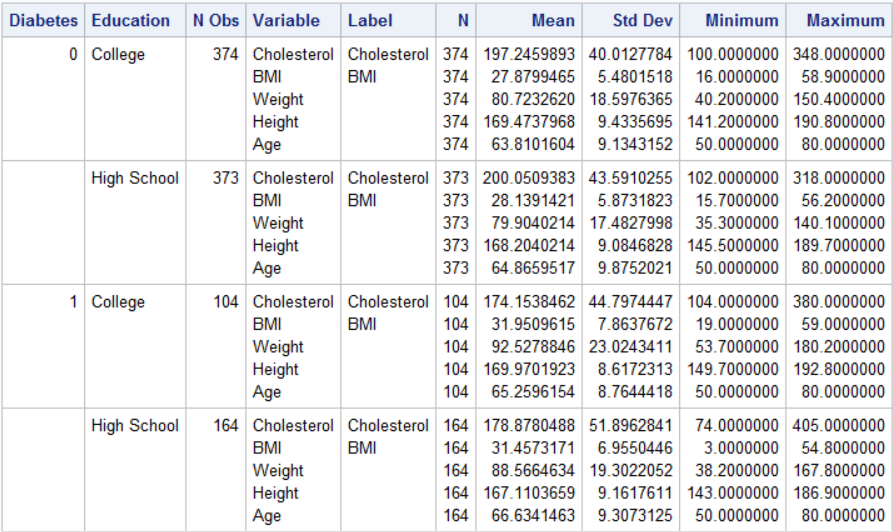Image resolution: width=893 pixels, height=532 pixels.
Task: Select mean value 65.2596154
Action: (x=533, y=392)
